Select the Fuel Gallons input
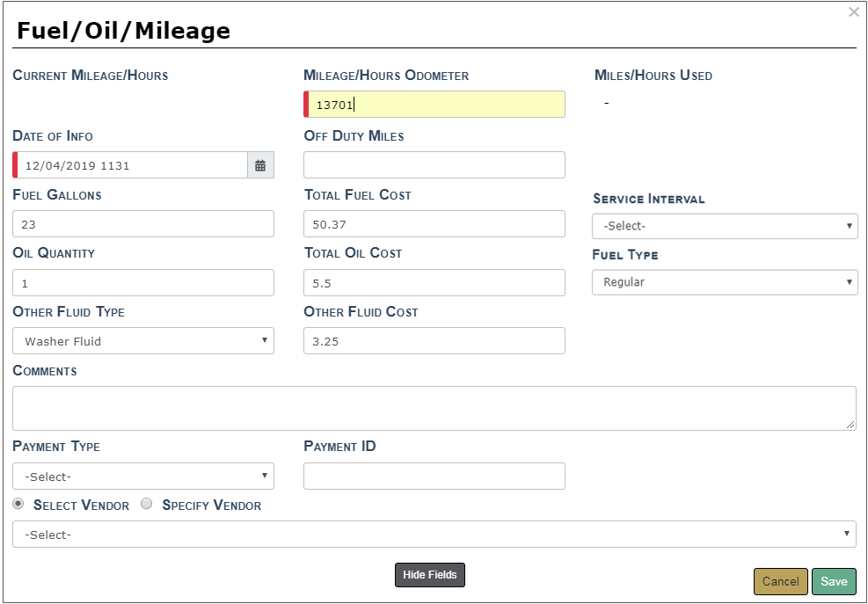 pyautogui.click(x=143, y=224)
